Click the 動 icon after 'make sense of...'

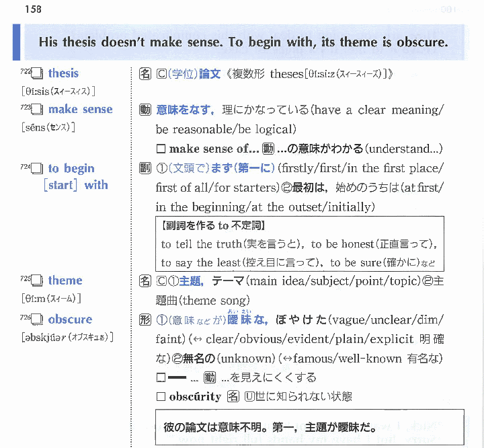tap(268, 149)
